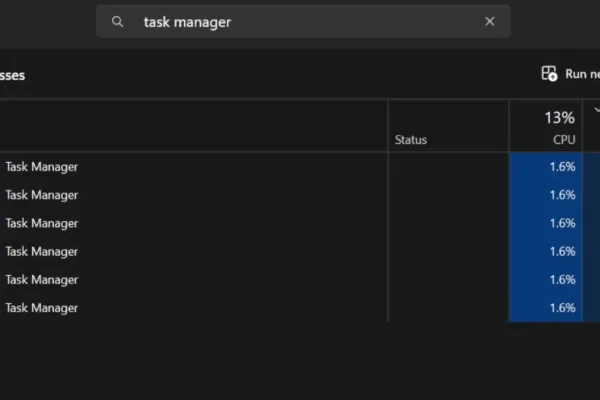This screenshot has height=400, width=600.
Task: Clear the search box with X
Action: tap(489, 21)
